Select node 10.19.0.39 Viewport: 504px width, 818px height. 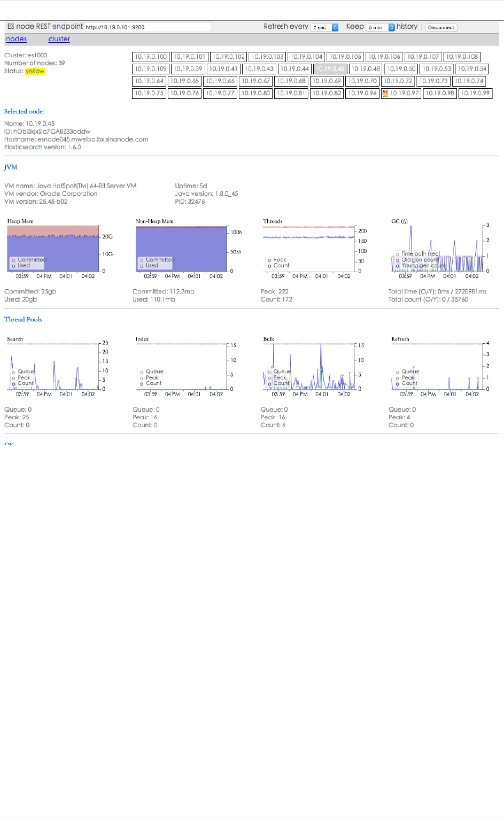coord(188,69)
